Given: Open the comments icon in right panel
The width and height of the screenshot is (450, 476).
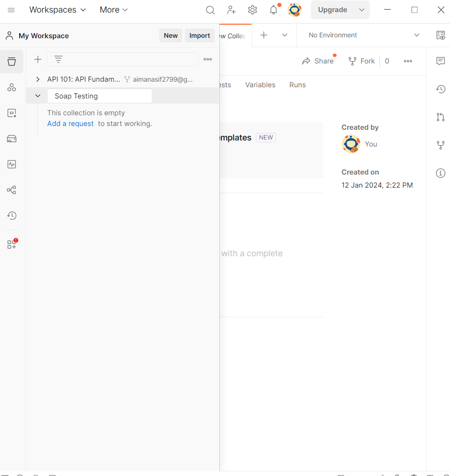Looking at the screenshot, I should (x=441, y=61).
